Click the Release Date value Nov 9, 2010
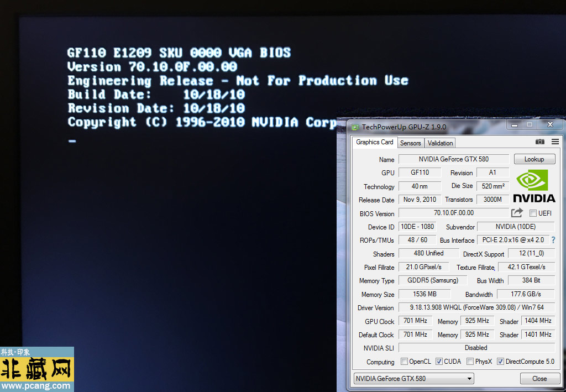 tap(420, 200)
